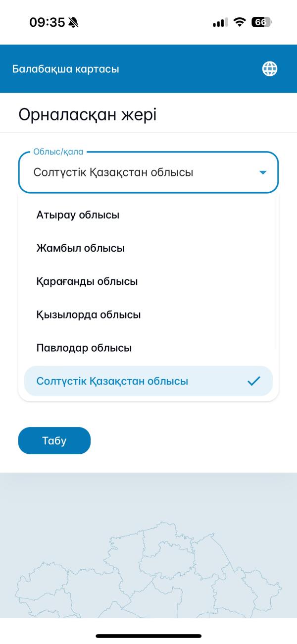
Task: Tap the Орналасқан жері heading
Action: [x=88, y=114]
